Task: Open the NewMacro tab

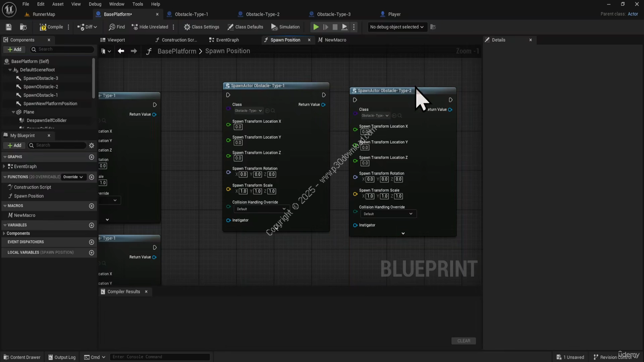Action: [x=335, y=40]
